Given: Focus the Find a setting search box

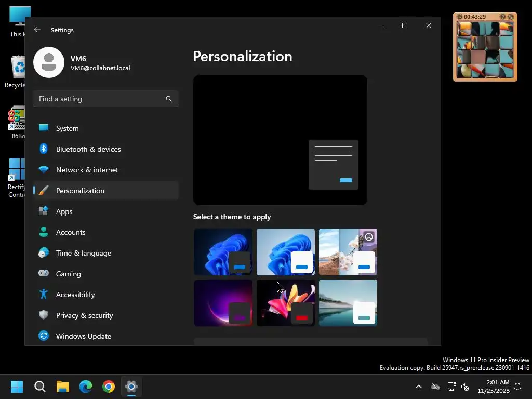Looking at the screenshot, I should tap(106, 99).
